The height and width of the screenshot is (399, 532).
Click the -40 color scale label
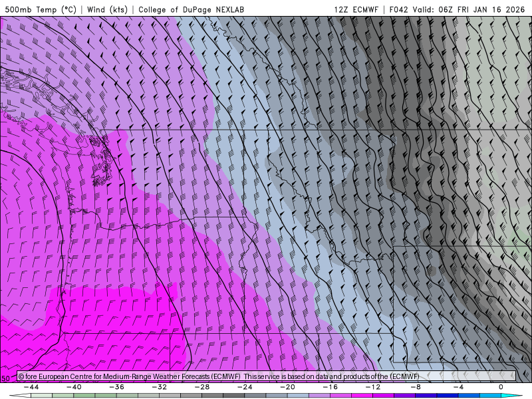(x=74, y=387)
